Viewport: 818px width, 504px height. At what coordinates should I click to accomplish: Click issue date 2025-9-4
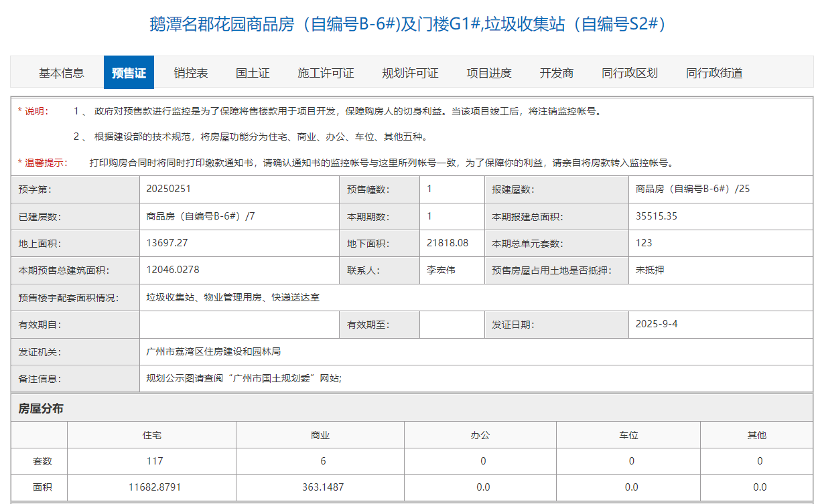tap(657, 324)
